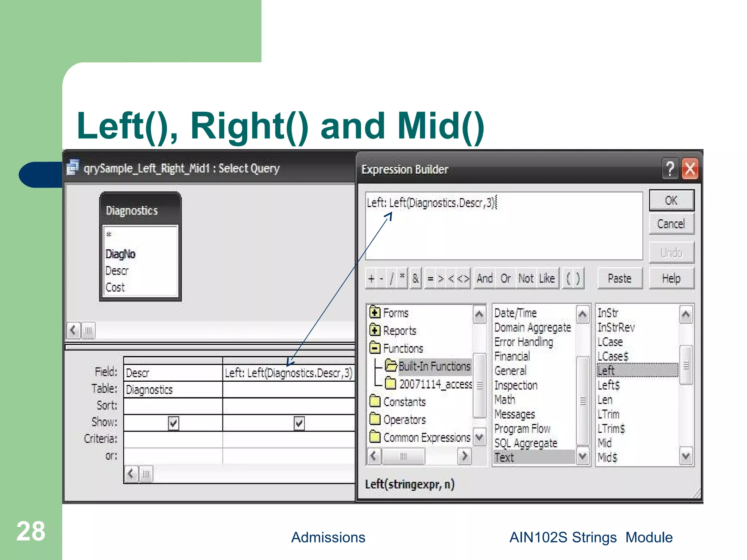Select the Error Handling category
The width and height of the screenshot is (747, 560).
click(x=524, y=342)
